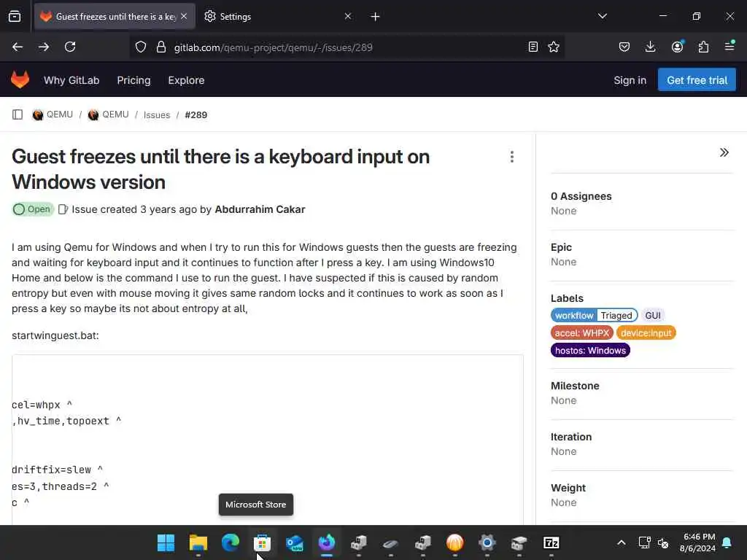
Task: Click the Open status badge
Action: 33,209
